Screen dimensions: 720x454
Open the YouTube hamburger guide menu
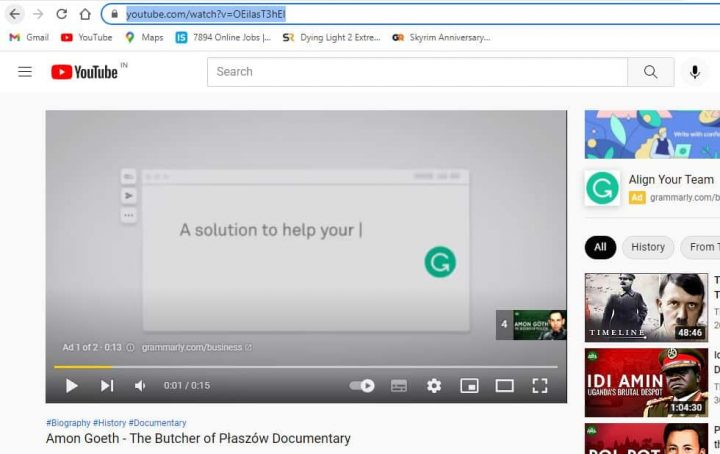(25, 72)
